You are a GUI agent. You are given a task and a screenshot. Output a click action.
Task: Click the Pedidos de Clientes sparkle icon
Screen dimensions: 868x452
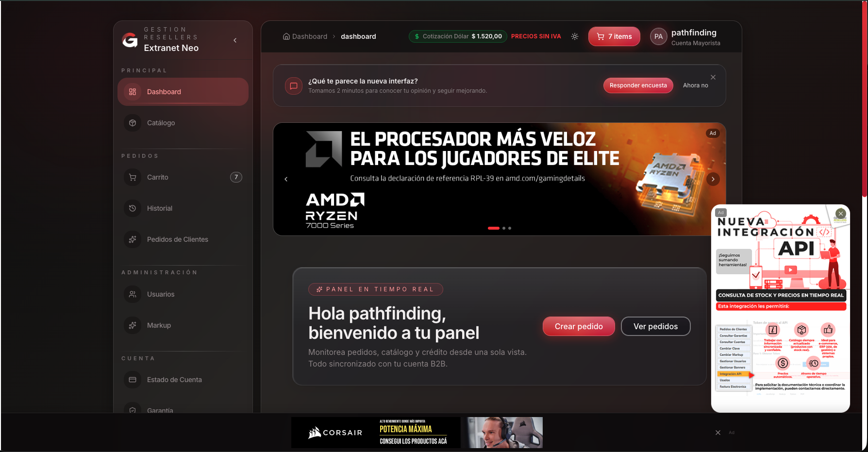tap(133, 239)
